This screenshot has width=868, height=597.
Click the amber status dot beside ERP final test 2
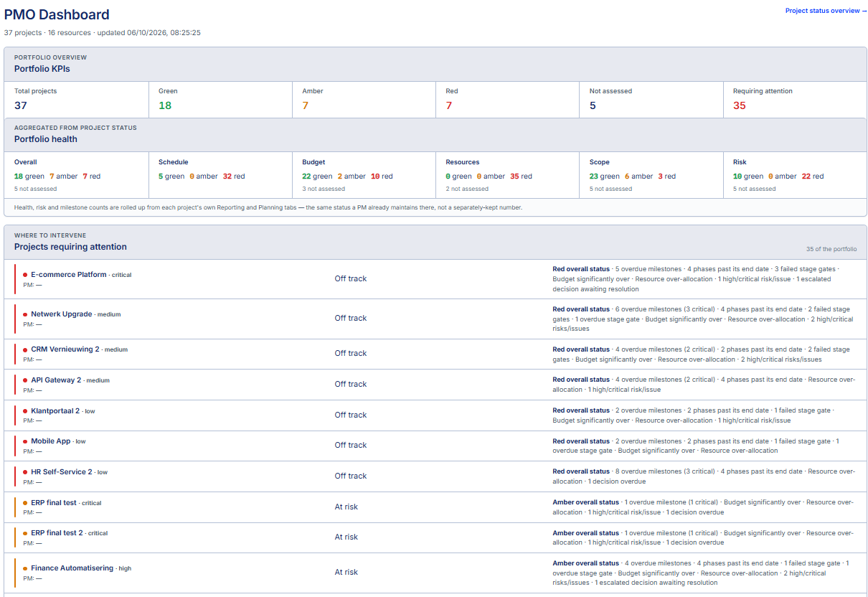tap(25, 533)
